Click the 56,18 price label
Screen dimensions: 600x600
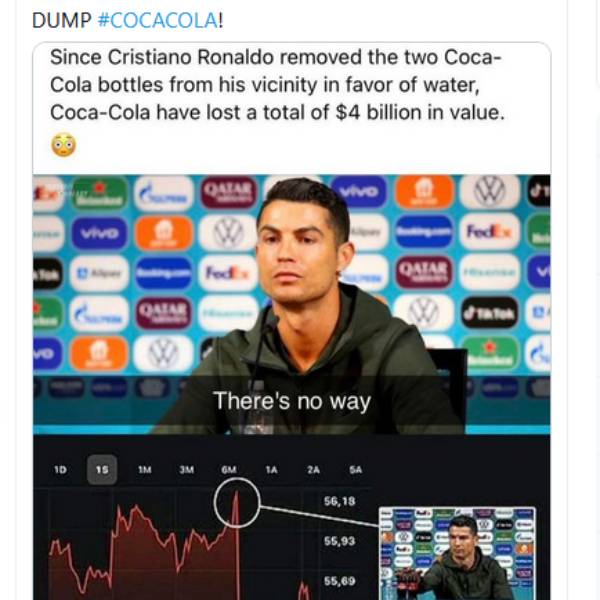pyautogui.click(x=340, y=500)
